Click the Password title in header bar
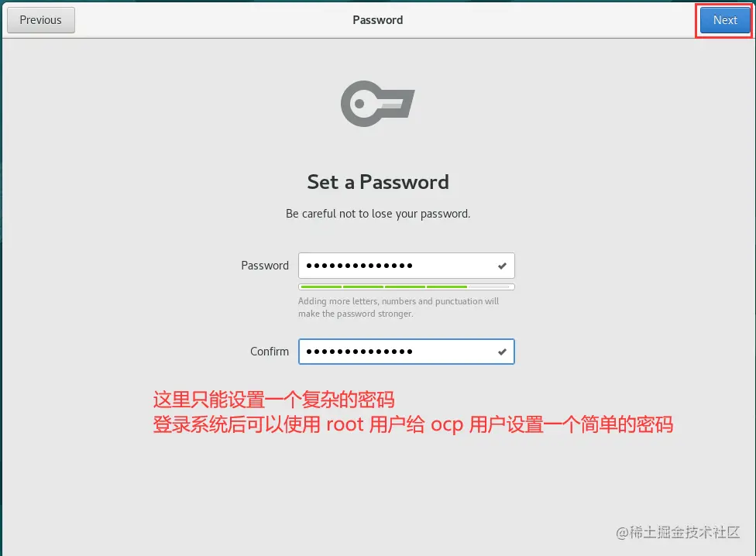Viewport: 756px width, 556px height. tap(377, 20)
